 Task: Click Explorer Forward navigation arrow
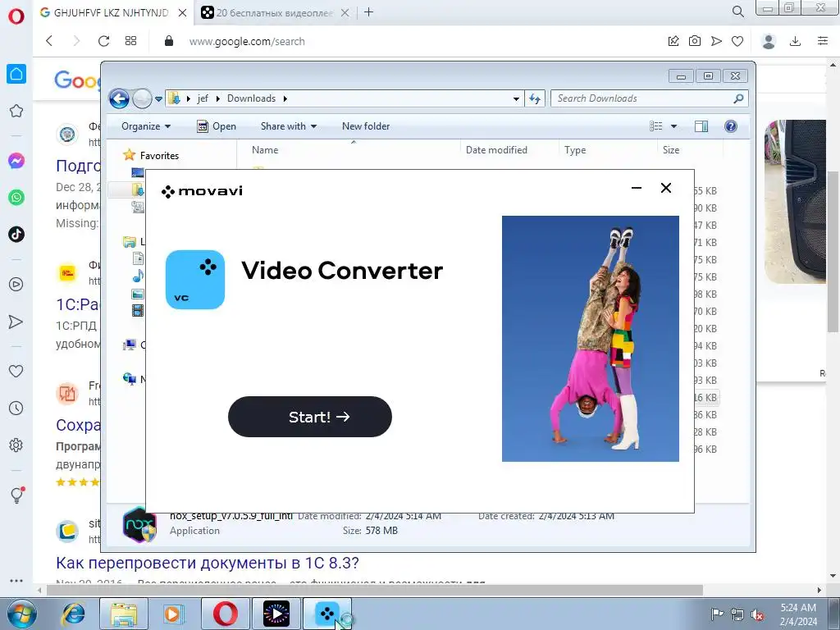click(142, 98)
